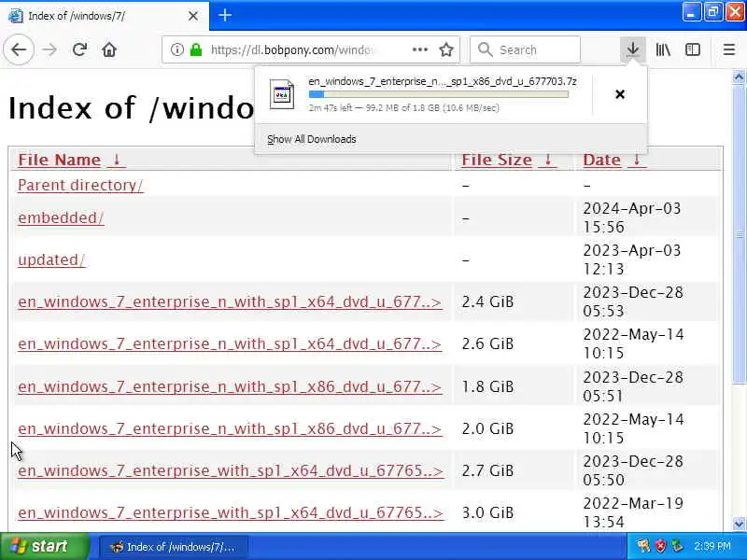The width and height of the screenshot is (747, 560).
Task: Click the forward navigation arrow
Action: [x=49, y=49]
